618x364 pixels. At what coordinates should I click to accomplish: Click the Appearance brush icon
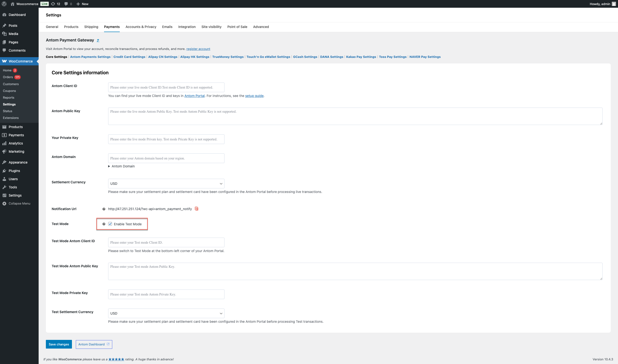(x=4, y=162)
